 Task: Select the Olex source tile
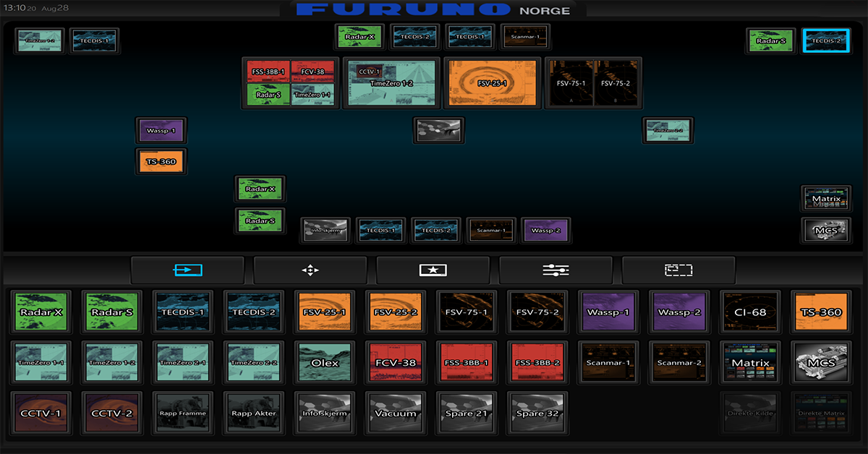click(x=325, y=362)
